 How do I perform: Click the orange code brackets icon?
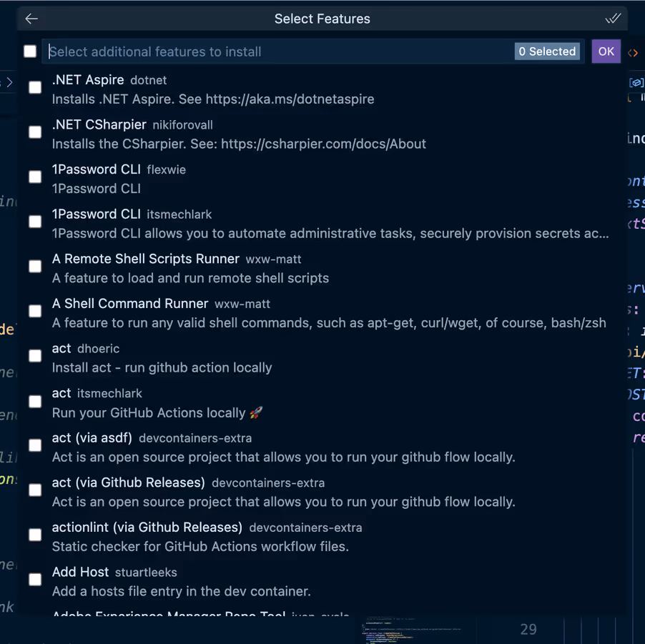tap(633, 53)
